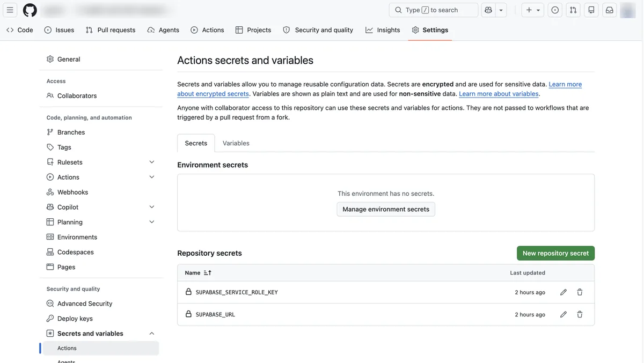The width and height of the screenshot is (644, 363).
Task: Open the Security and quality tab
Action: pos(318,30)
